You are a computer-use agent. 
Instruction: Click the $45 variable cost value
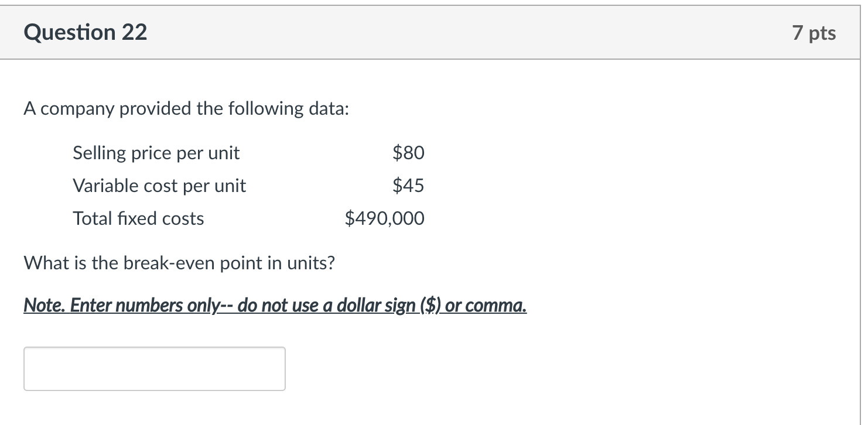pyautogui.click(x=408, y=186)
